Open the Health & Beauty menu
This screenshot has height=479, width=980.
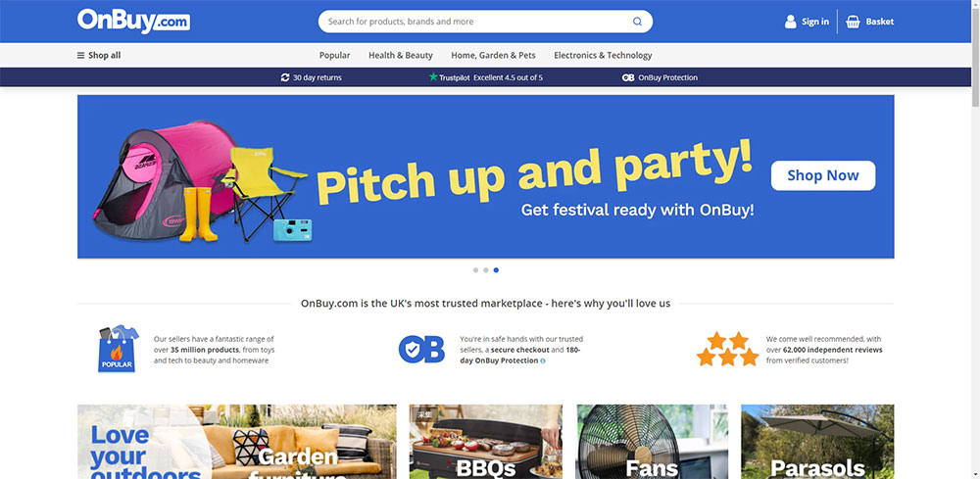401,55
